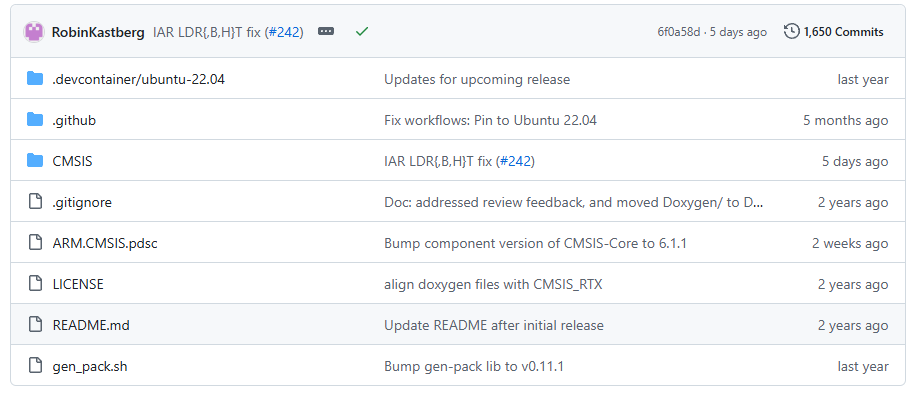
Task: Open pull request #242 in header
Action: pyautogui.click(x=286, y=32)
